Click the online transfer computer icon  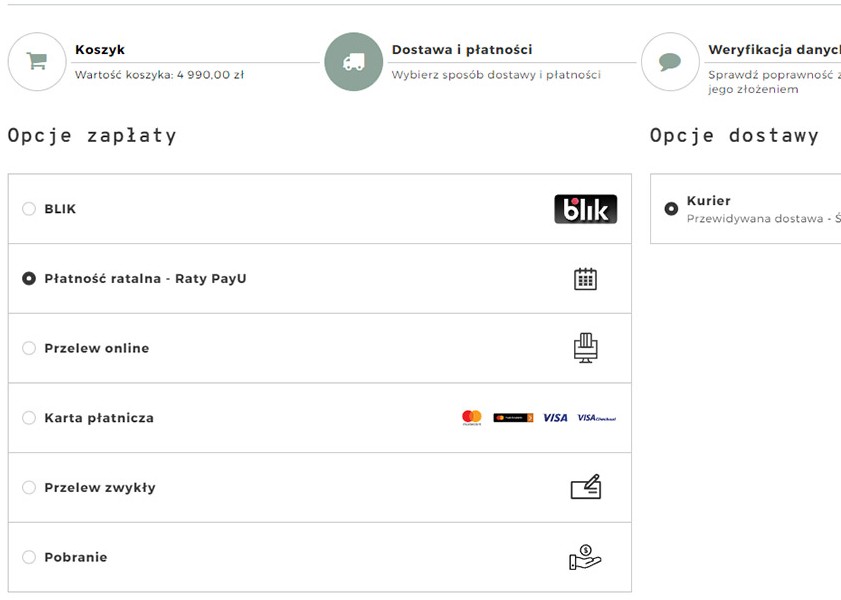[x=585, y=348]
